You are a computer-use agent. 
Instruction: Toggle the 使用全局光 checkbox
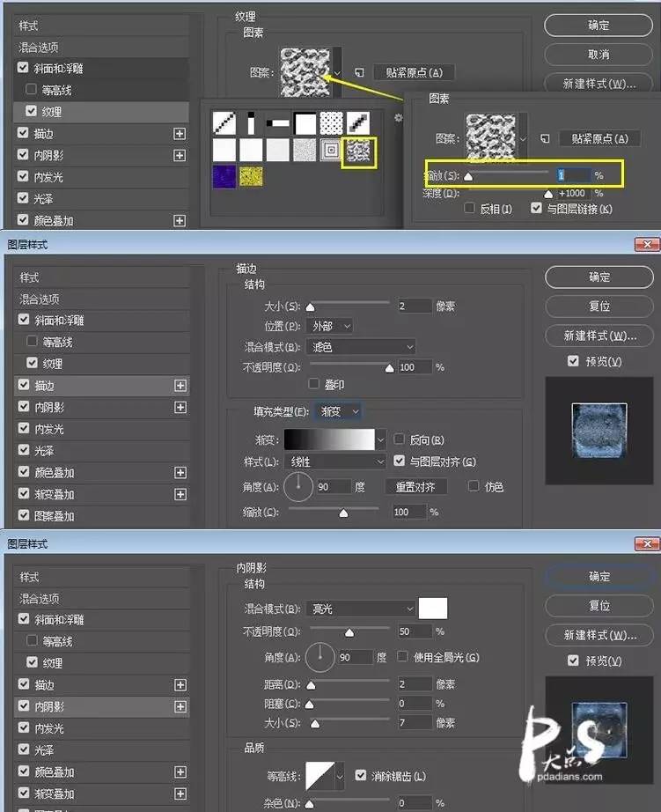pos(403,657)
